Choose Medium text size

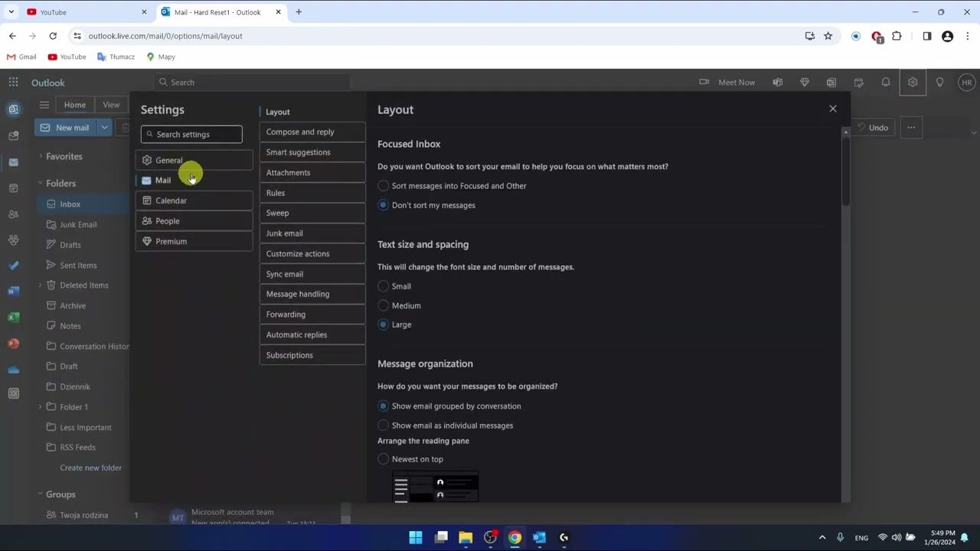point(384,305)
